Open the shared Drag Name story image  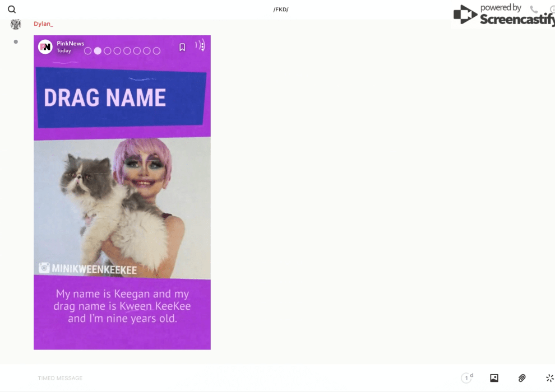(x=122, y=193)
